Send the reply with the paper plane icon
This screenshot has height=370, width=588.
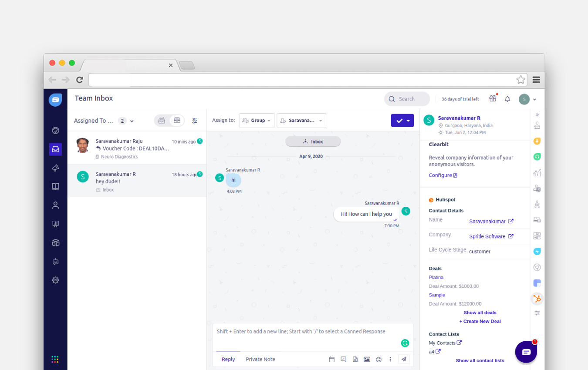tap(404, 359)
